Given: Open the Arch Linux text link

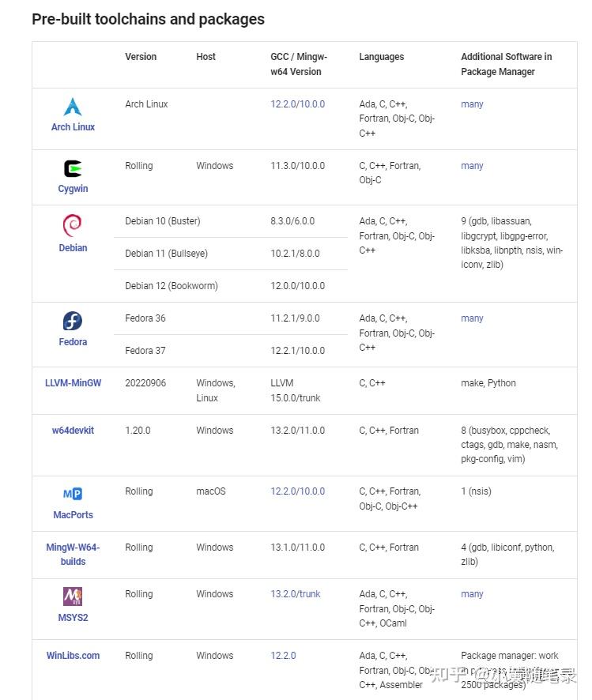Looking at the screenshot, I should point(73,126).
